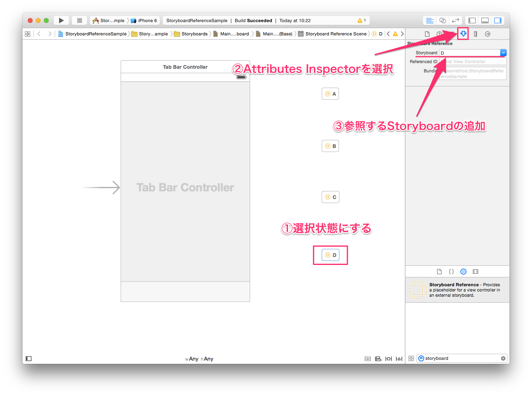This screenshot has width=532, height=396.
Task: Jump to next issue in jump bar
Action: coord(402,34)
